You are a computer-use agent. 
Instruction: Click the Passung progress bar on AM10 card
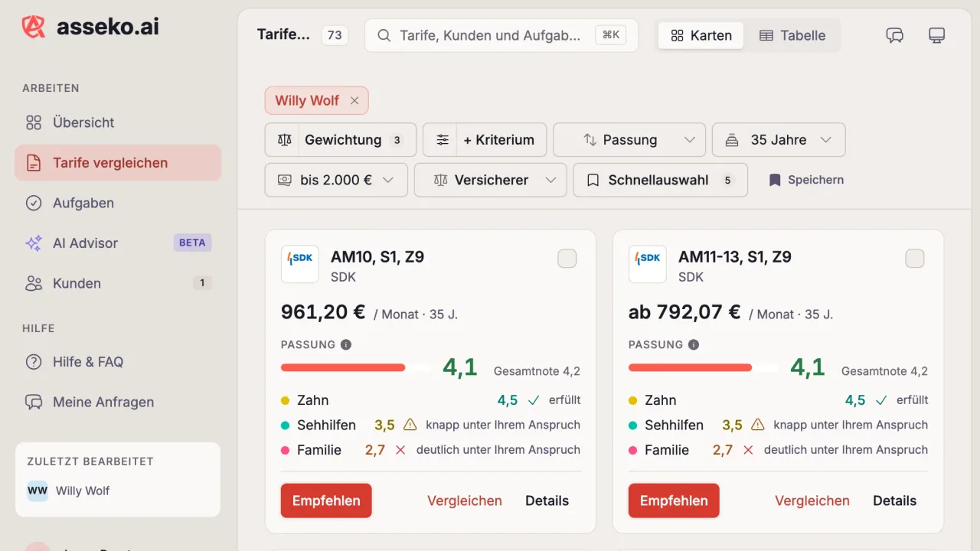tap(356, 368)
